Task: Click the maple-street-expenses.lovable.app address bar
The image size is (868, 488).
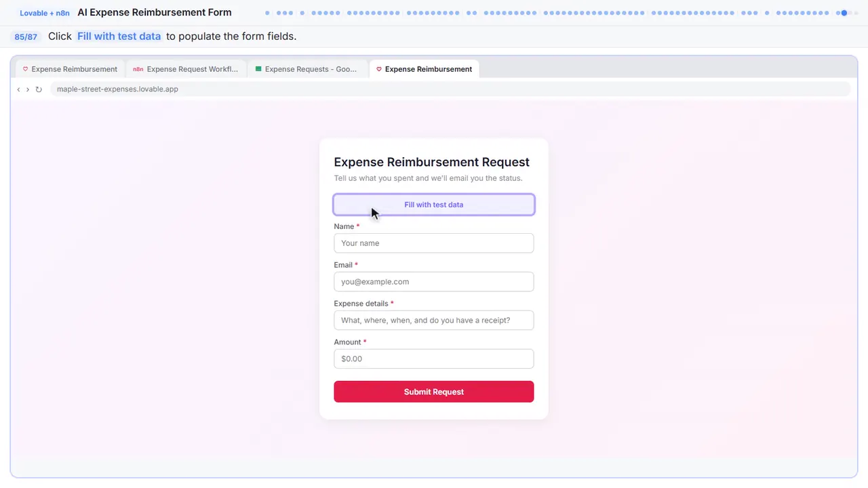Action: [x=450, y=89]
